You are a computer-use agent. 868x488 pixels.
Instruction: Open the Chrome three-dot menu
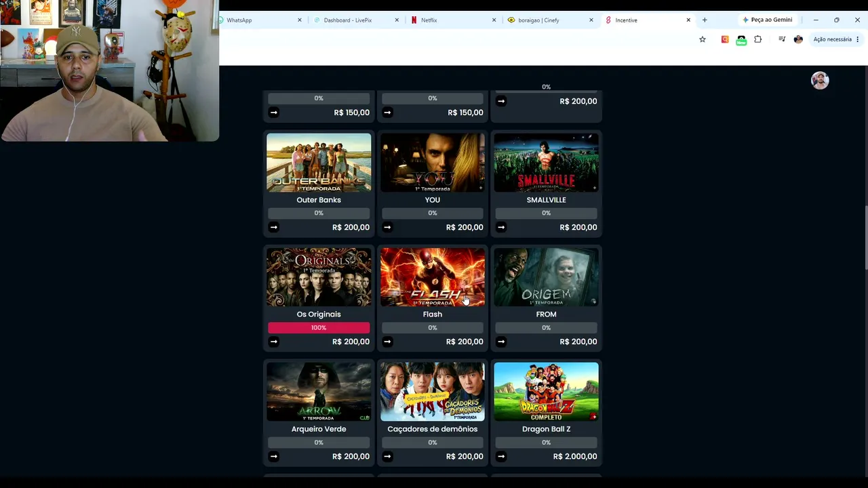coord(858,39)
